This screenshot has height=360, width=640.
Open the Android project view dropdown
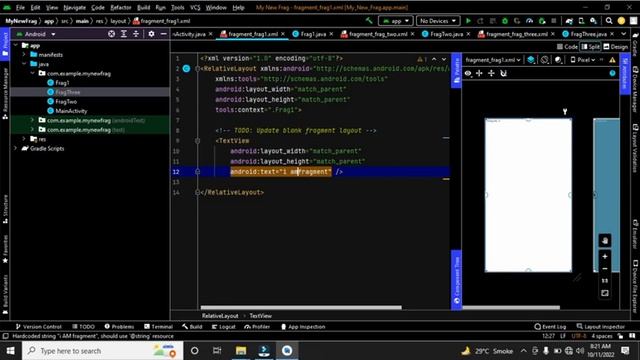tap(36, 34)
